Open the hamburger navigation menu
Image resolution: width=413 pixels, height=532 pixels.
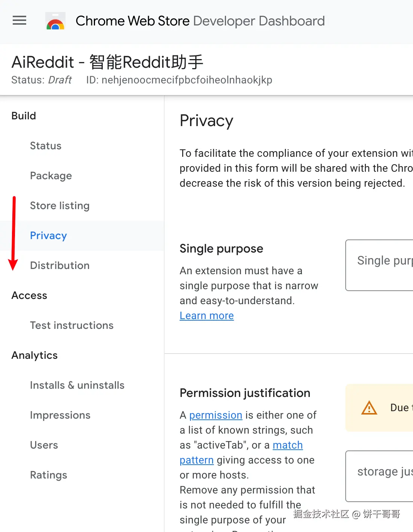[x=19, y=21]
